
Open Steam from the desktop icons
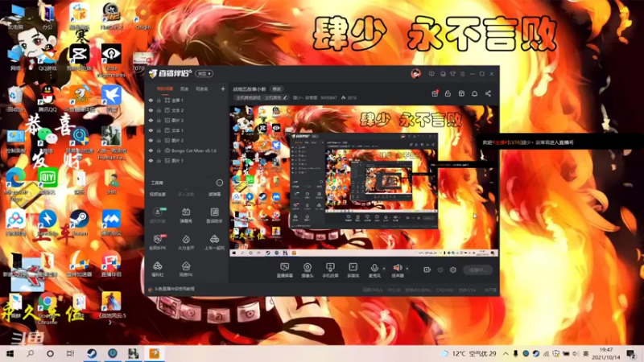79,223
